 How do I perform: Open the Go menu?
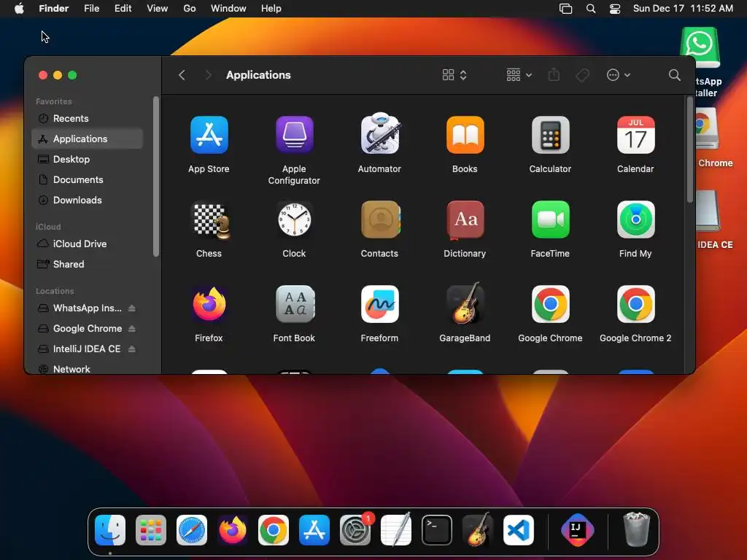pos(190,9)
